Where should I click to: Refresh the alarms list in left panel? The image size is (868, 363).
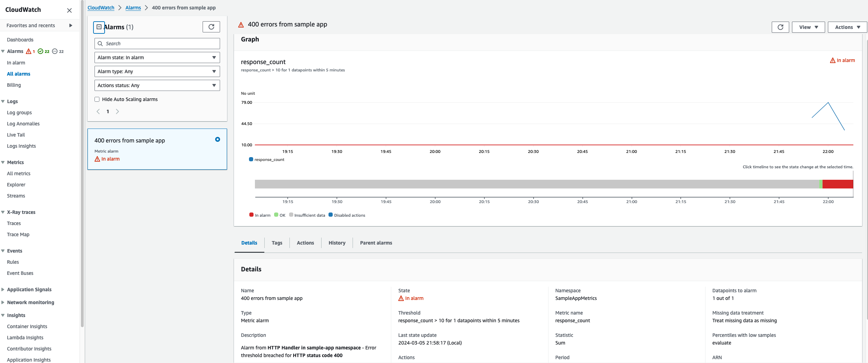click(211, 27)
